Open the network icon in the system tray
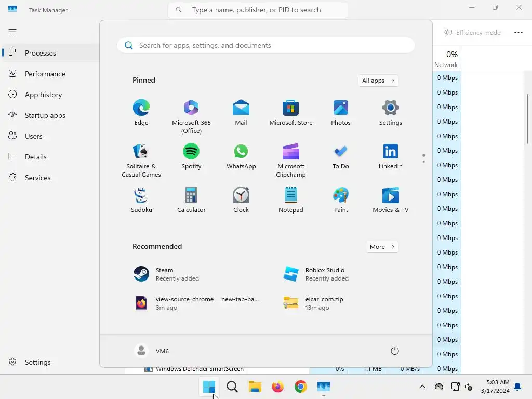This screenshot has height=399, width=532. pos(455,387)
